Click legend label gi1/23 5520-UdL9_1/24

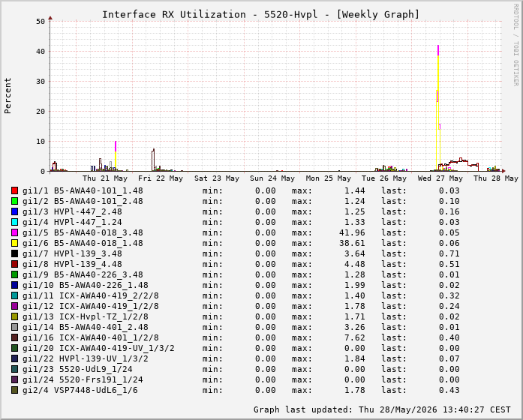tap(77, 369)
